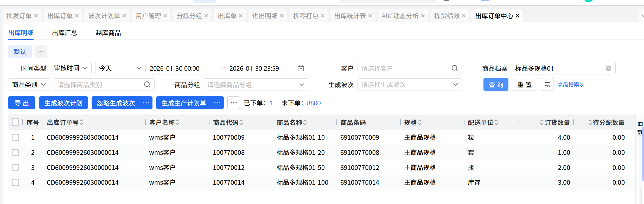The height and width of the screenshot is (204, 644).
Task: Sort by 出库订单号 column
Action: pyautogui.click(x=81, y=122)
